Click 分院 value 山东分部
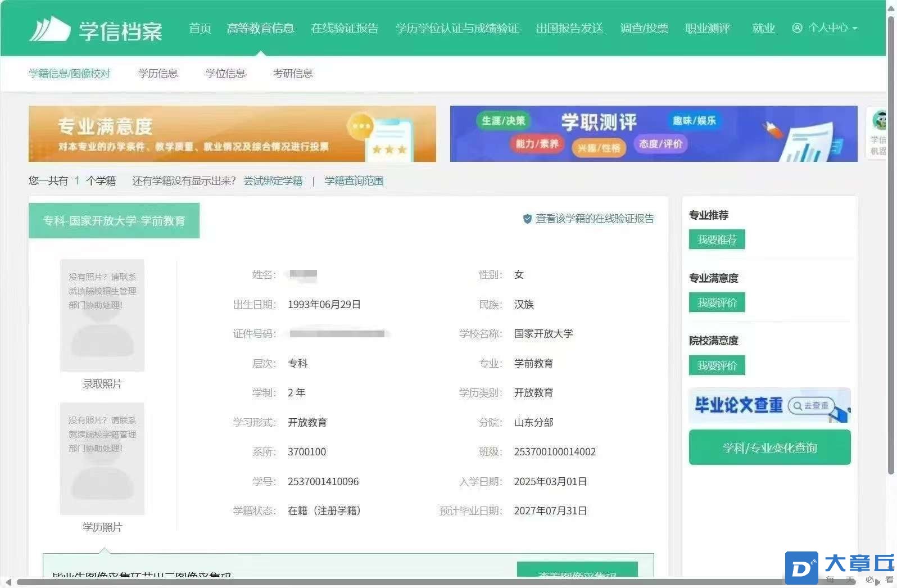 pyautogui.click(x=533, y=422)
